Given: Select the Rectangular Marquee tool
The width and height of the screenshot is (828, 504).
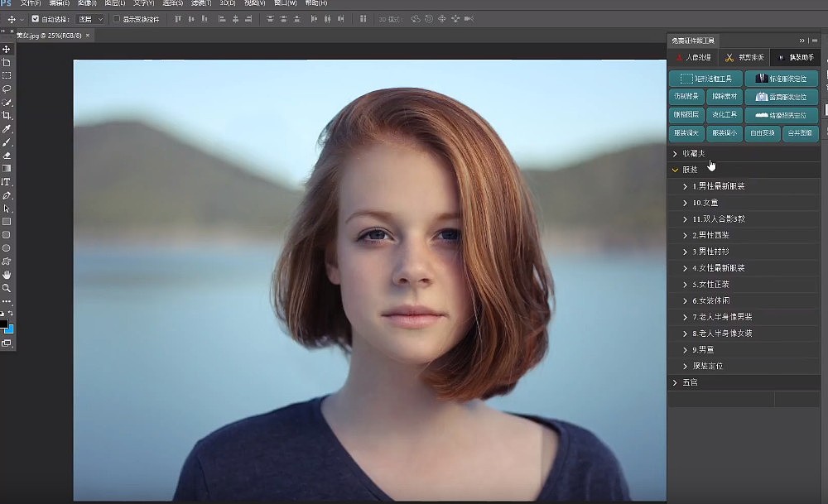Looking at the screenshot, I should [7, 75].
